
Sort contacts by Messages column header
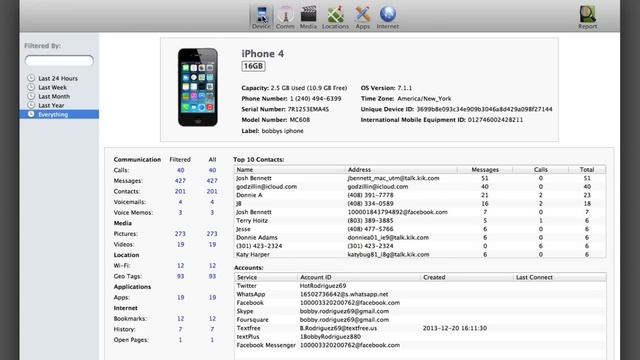click(x=485, y=169)
